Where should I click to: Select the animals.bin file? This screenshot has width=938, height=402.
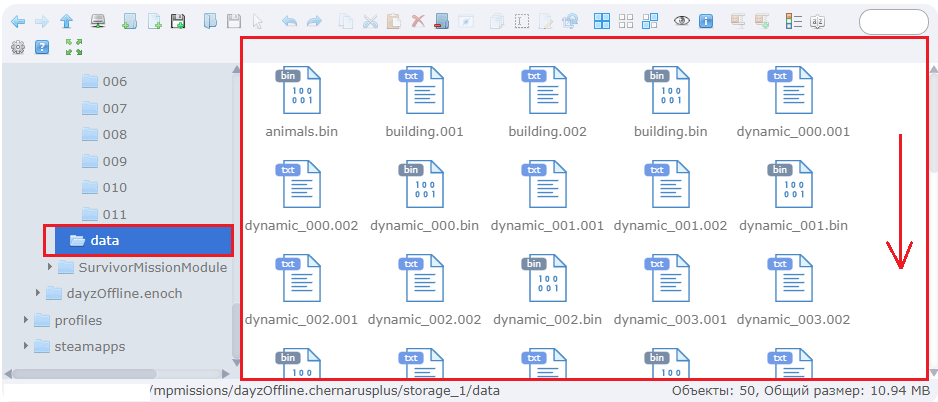coord(302,103)
